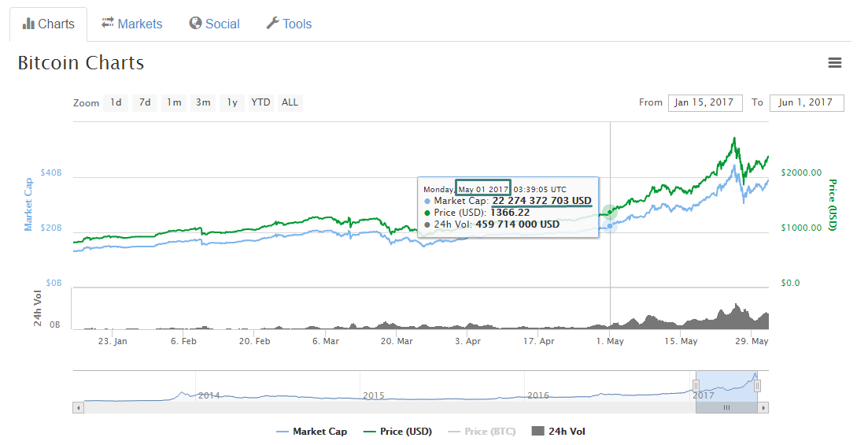The width and height of the screenshot is (868, 445).
Task: Click the To date input field
Action: point(807,102)
